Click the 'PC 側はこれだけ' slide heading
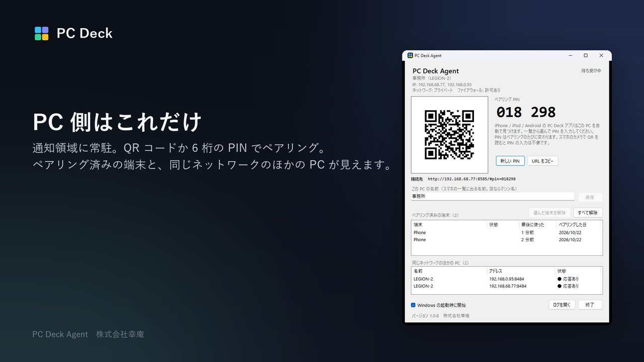 coord(117,122)
